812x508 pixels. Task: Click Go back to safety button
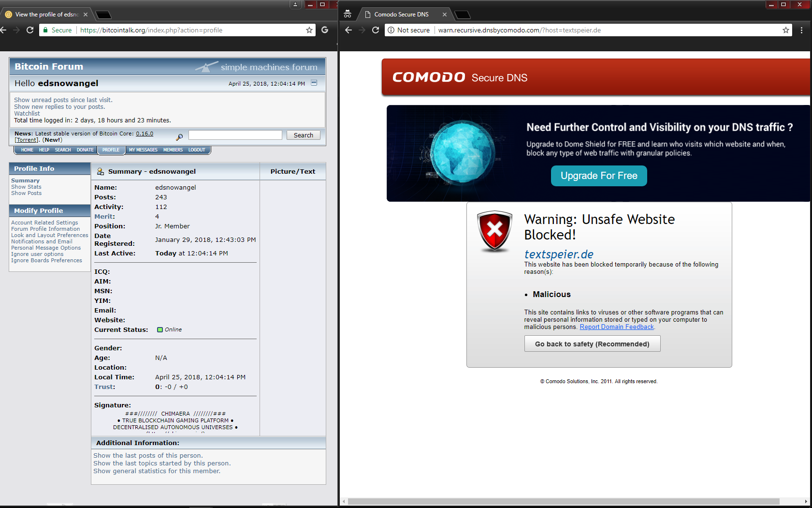tap(592, 344)
